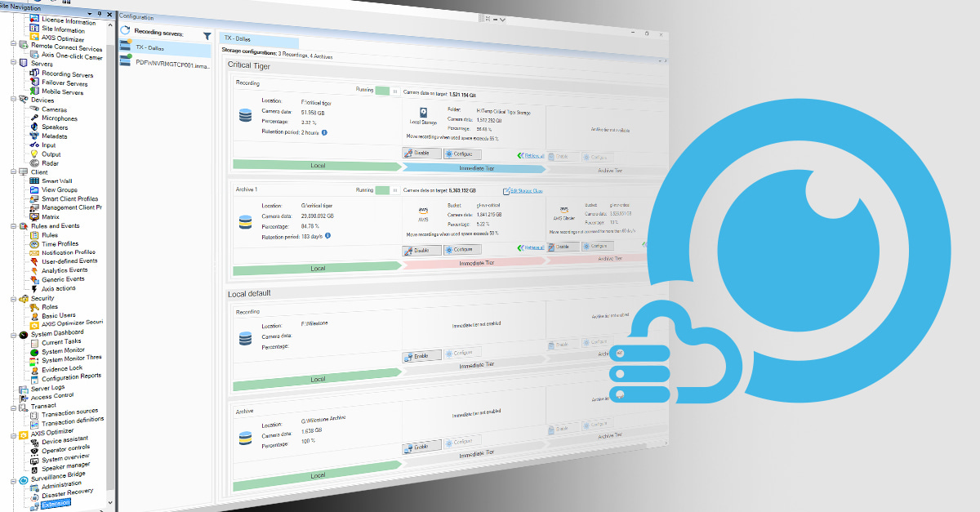Viewport: 980px width, 512px height.
Task: Click the filter funnel icon
Action: point(207,36)
